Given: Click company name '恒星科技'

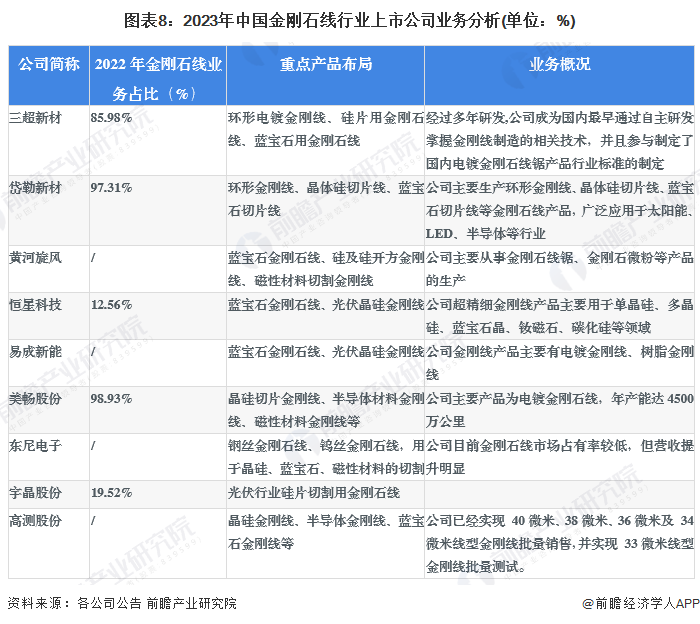Looking at the screenshot, I should 35,305.
